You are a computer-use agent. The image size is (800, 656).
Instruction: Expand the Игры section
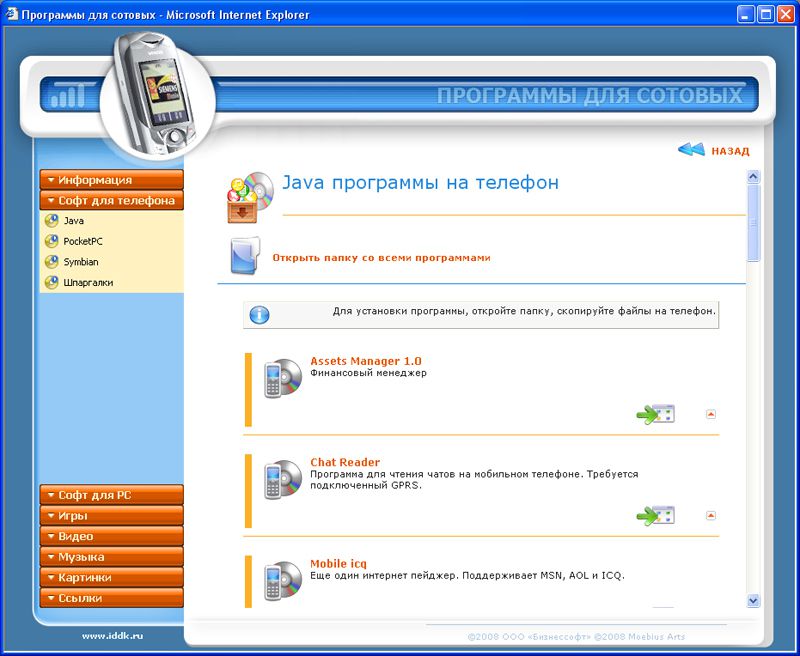(111, 516)
